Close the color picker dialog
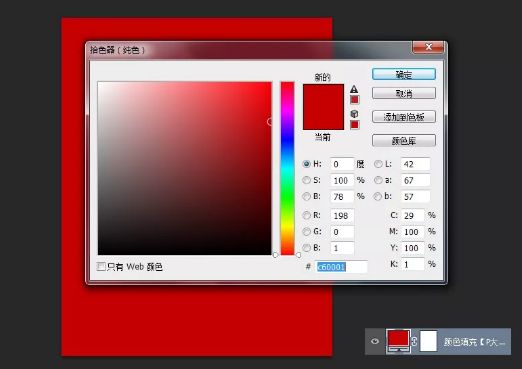 [x=428, y=47]
